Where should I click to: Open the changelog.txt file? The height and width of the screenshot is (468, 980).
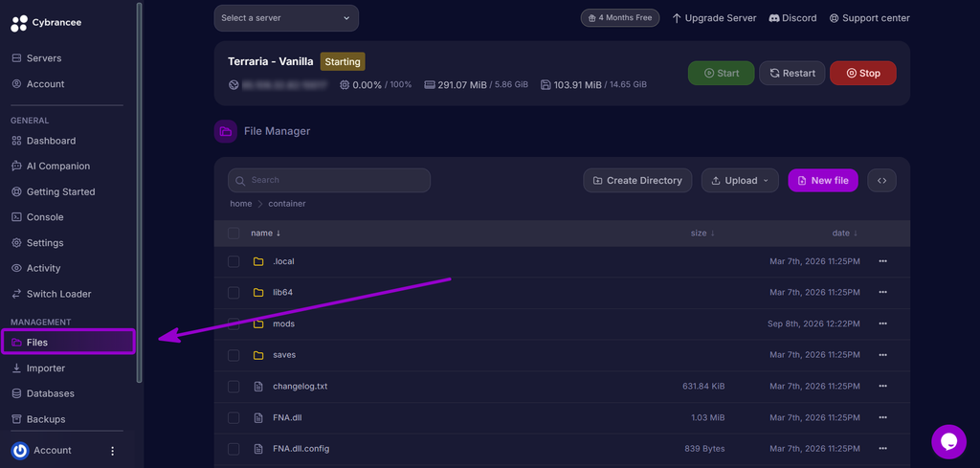click(300, 386)
